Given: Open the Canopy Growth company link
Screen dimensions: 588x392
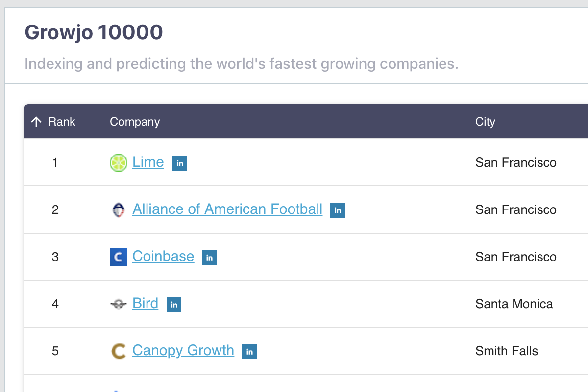Looking at the screenshot, I should (x=183, y=350).
